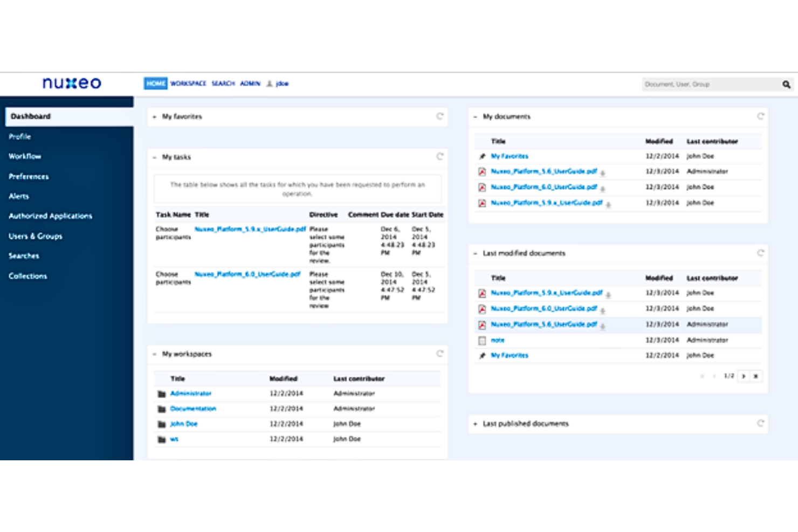Open the Administrator workspace link

point(191,393)
